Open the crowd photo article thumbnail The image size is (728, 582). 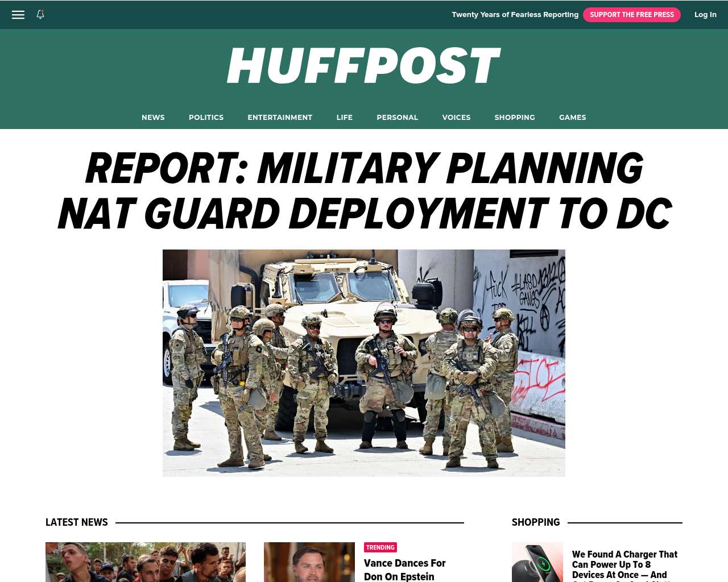click(x=146, y=562)
